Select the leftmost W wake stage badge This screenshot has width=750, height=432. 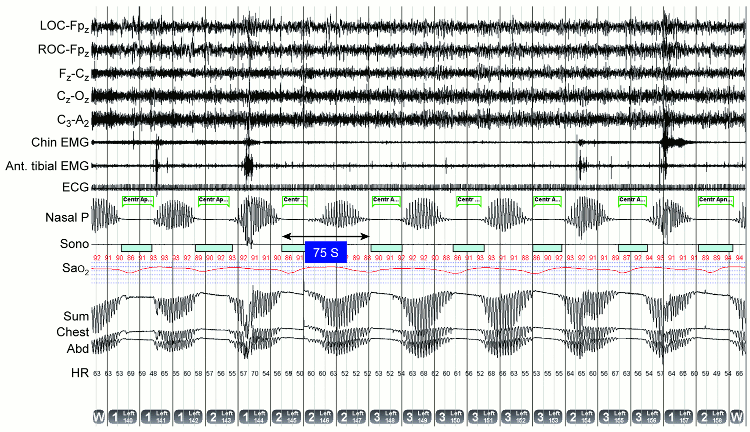(x=98, y=415)
